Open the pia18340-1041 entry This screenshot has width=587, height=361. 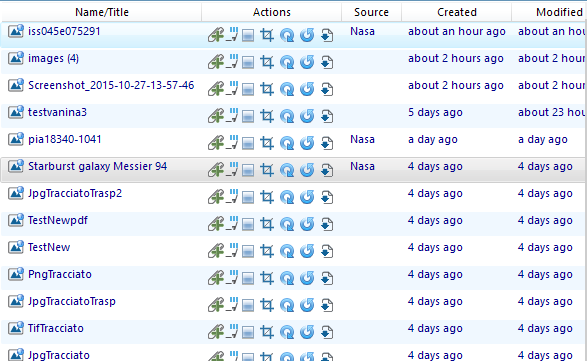pyautogui.click(x=65, y=139)
